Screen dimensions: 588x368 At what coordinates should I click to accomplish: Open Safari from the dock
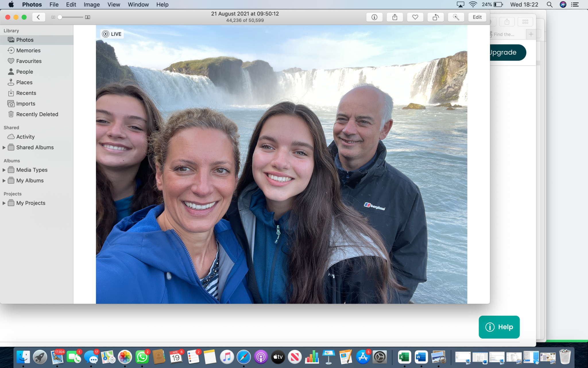(244, 357)
